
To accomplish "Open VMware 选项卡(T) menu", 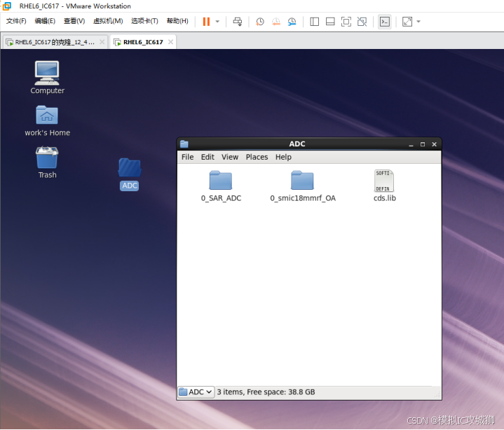I will (x=144, y=21).
